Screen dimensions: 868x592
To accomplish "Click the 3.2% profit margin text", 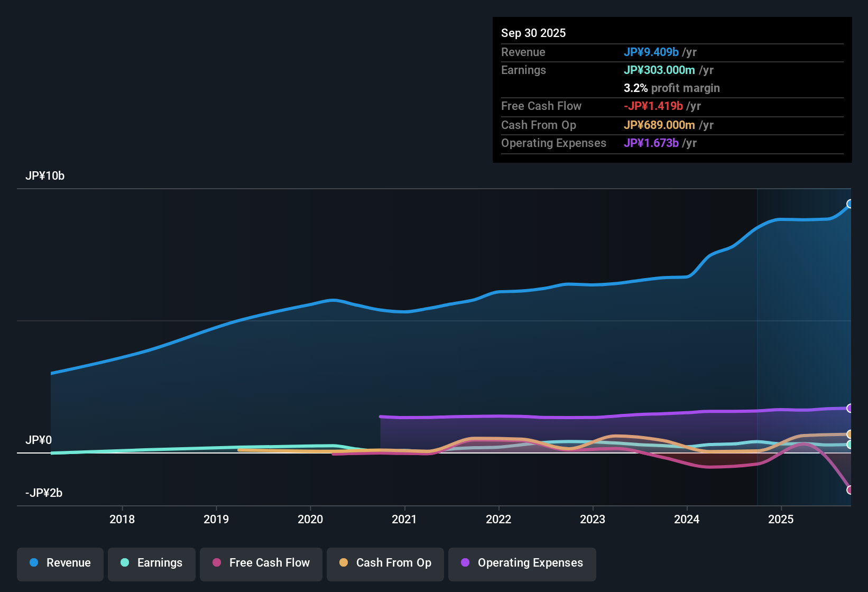I will click(x=671, y=88).
